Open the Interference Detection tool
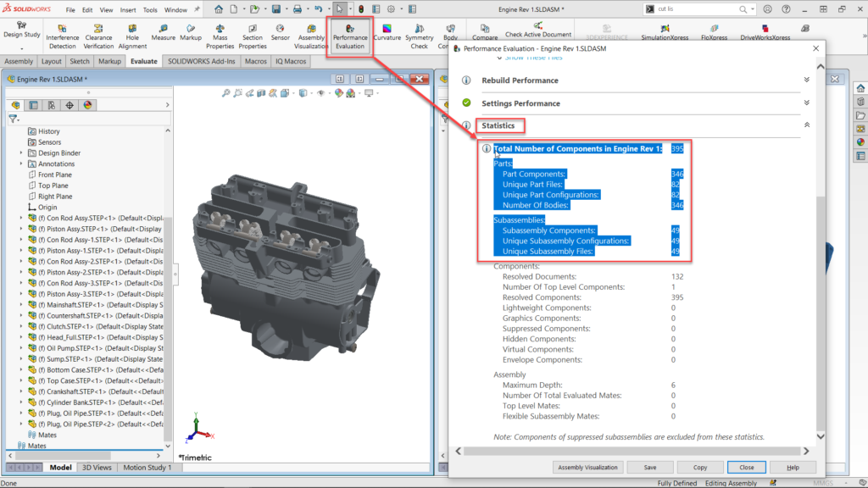This screenshot has height=488, width=868. pyautogui.click(x=62, y=36)
